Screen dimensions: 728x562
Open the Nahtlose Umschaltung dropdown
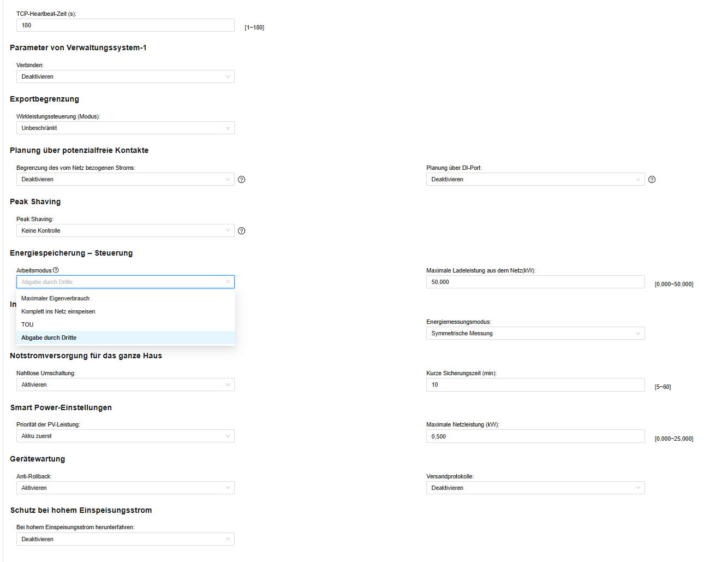point(126,384)
